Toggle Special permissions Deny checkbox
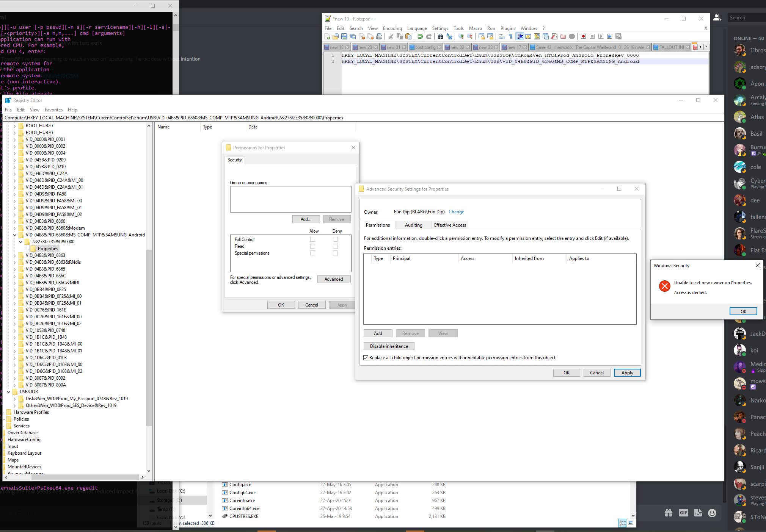766x532 pixels. point(335,253)
